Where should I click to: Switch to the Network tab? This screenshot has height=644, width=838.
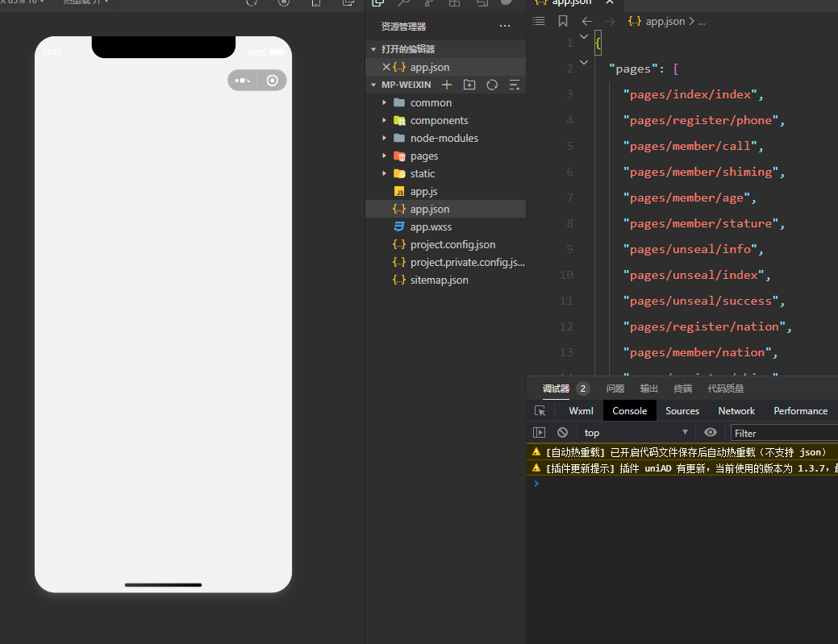(x=736, y=411)
